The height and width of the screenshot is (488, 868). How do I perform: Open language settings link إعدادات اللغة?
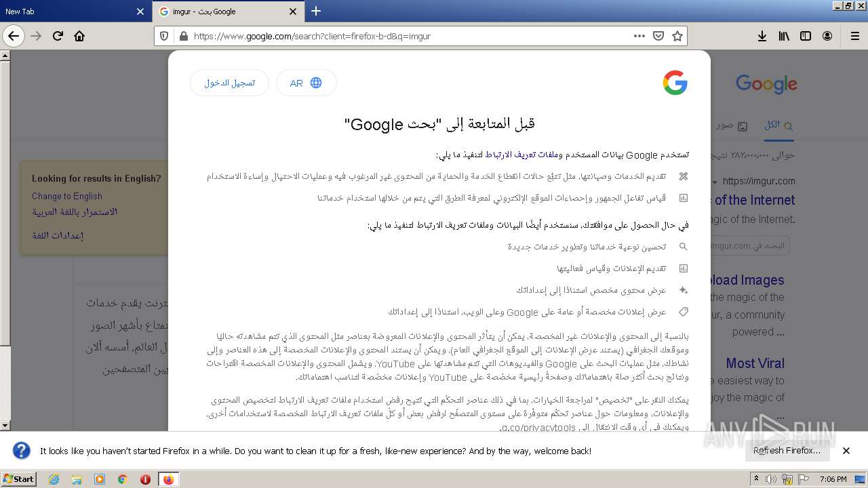pyautogui.click(x=58, y=235)
